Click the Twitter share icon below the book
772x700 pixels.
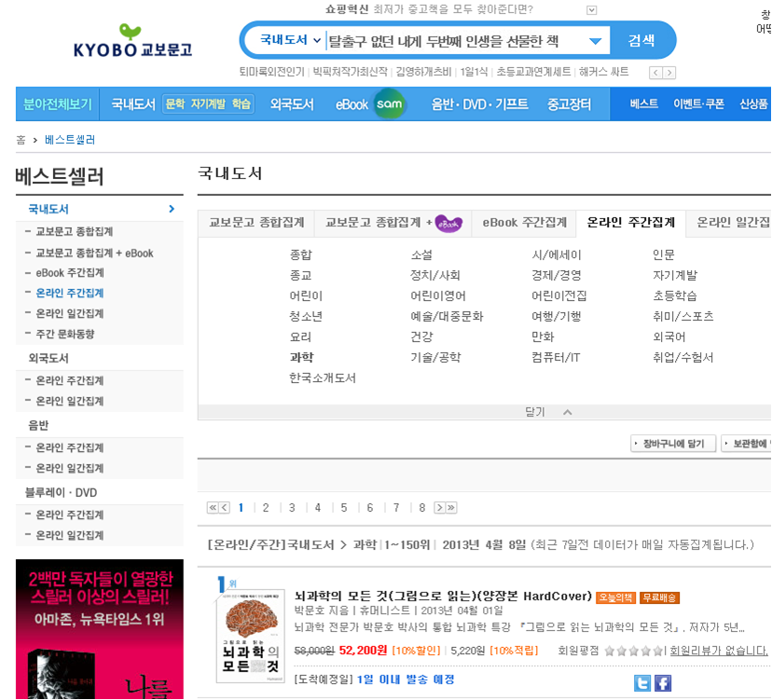pyautogui.click(x=641, y=682)
